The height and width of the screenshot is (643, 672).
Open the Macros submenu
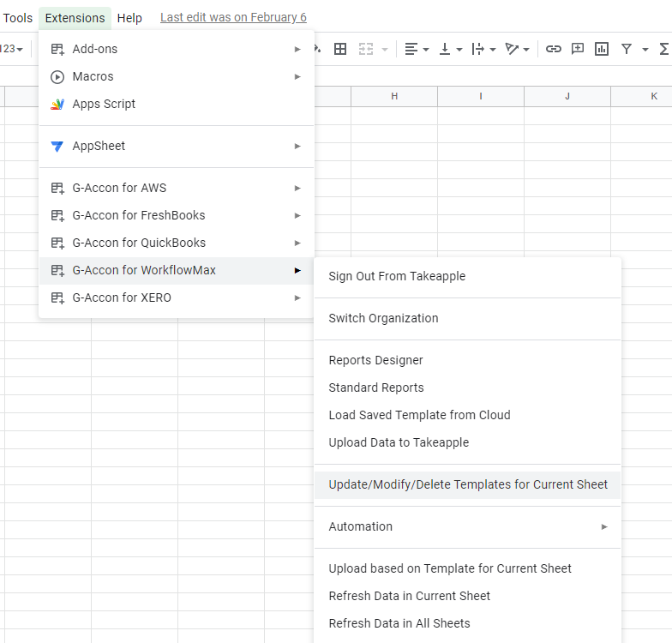[x=177, y=77]
